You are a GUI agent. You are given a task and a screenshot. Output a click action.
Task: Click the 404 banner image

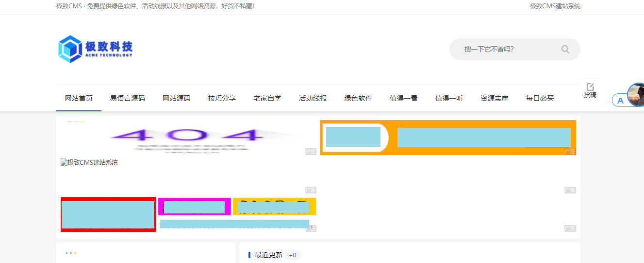(188, 138)
